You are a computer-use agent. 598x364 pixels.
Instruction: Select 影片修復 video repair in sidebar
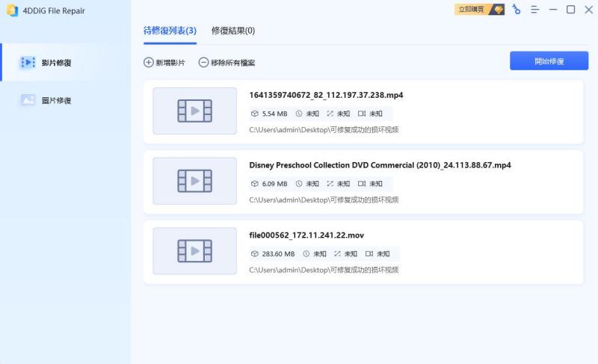(65, 63)
